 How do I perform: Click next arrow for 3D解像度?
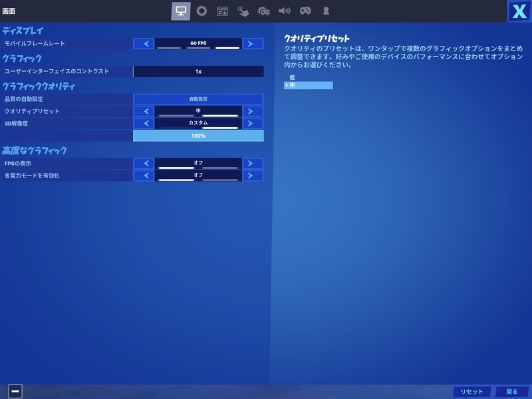click(x=253, y=124)
